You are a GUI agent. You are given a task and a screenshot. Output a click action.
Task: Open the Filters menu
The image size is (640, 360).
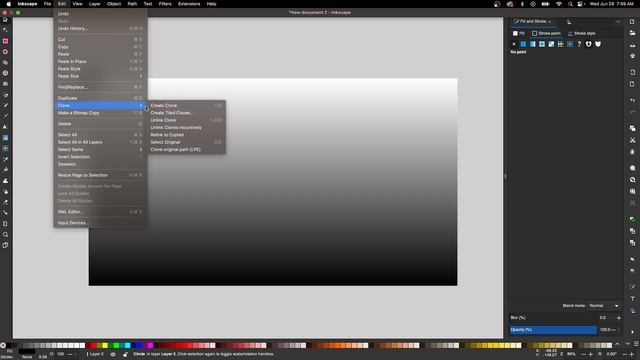point(165,4)
